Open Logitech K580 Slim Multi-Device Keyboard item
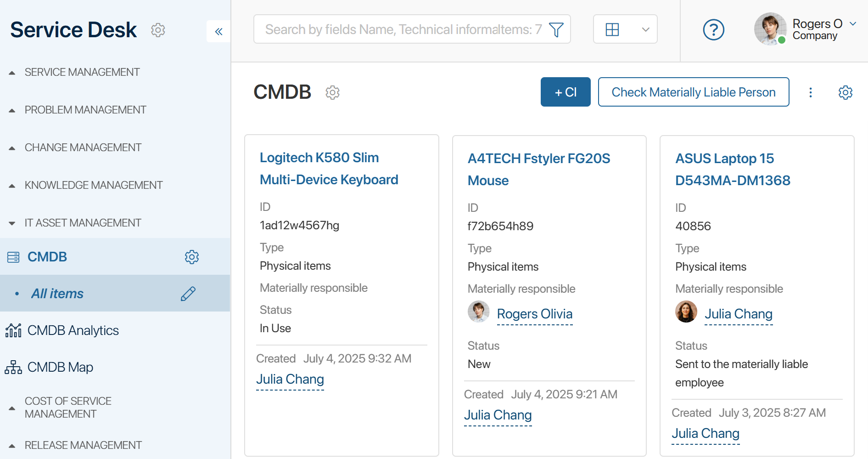Viewport: 868px width, 459px height. click(329, 169)
